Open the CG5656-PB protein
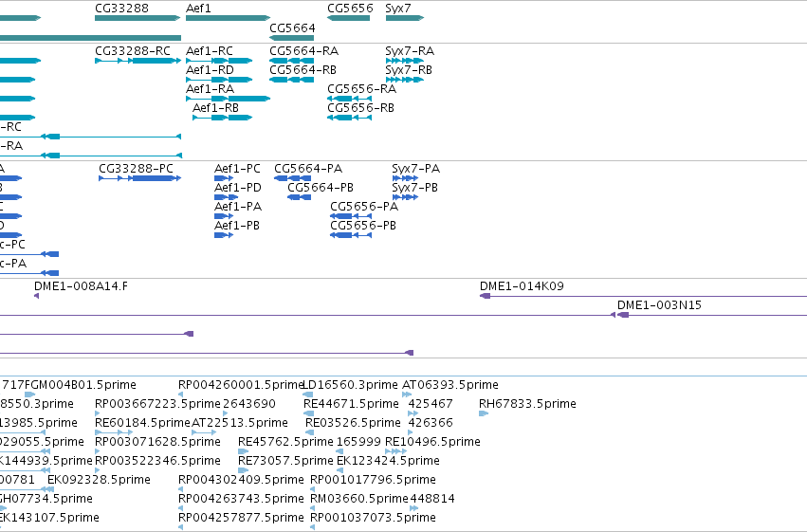Image resolution: width=807 pixels, height=532 pixels. pos(351,235)
